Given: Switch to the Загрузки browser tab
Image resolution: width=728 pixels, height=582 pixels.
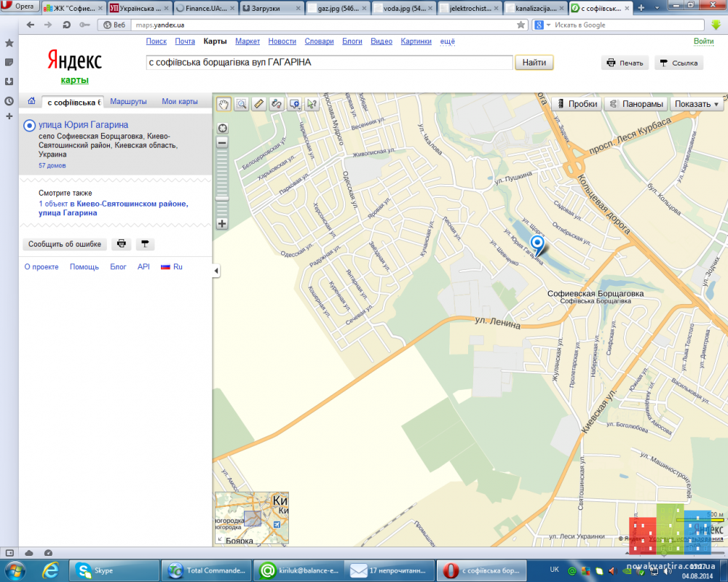Looking at the screenshot, I should click(272, 8).
